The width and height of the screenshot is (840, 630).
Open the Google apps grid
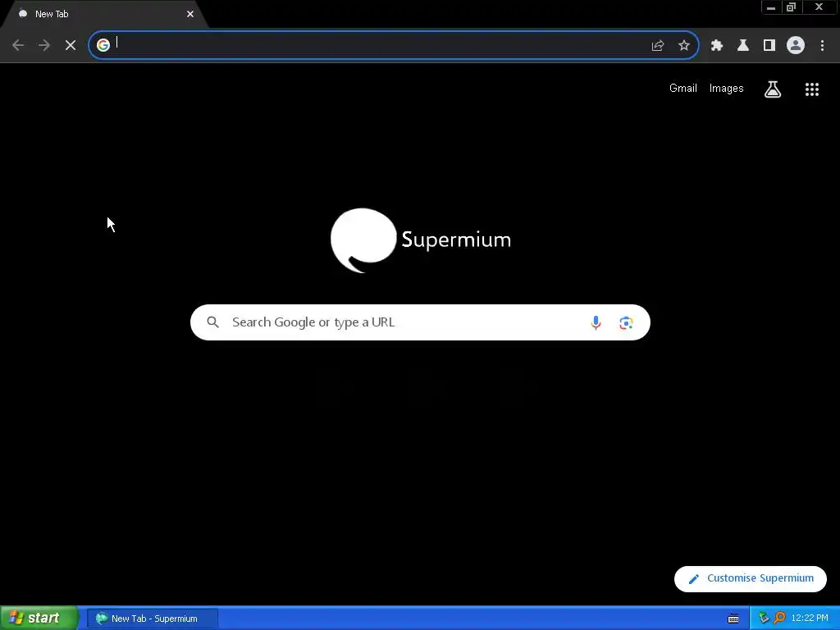coord(812,89)
